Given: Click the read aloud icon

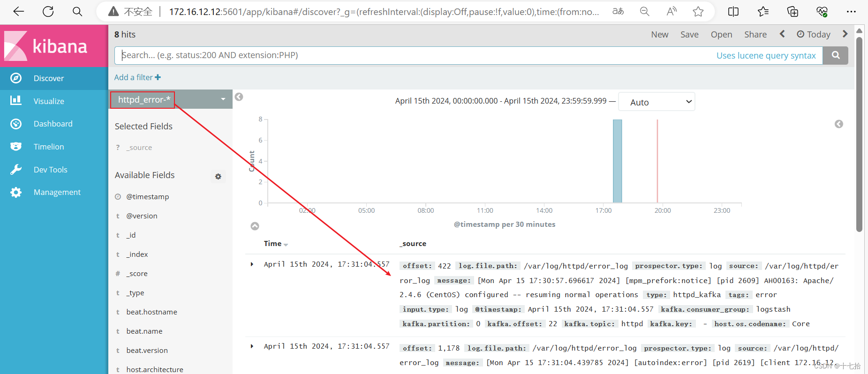Looking at the screenshot, I should point(672,11).
